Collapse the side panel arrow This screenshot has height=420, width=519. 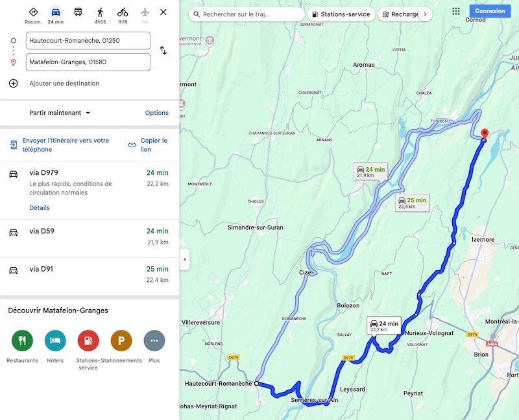tap(185, 260)
